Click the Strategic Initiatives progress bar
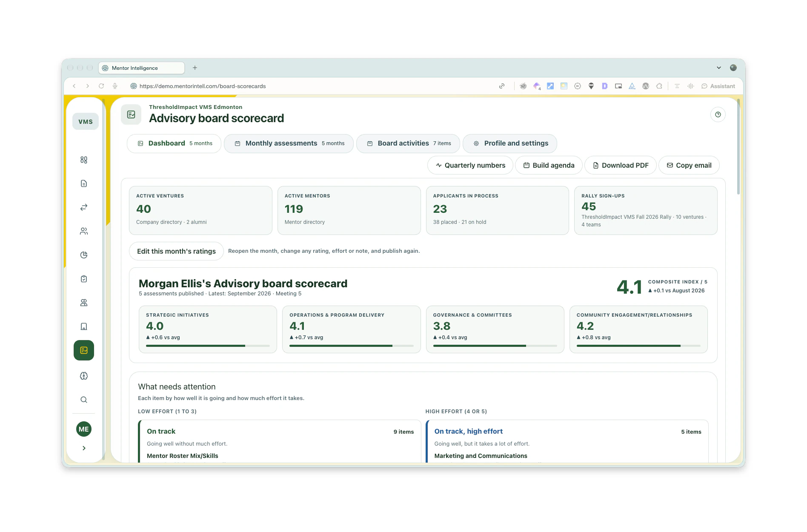Image resolution: width=807 pixels, height=532 pixels. pos(208,346)
